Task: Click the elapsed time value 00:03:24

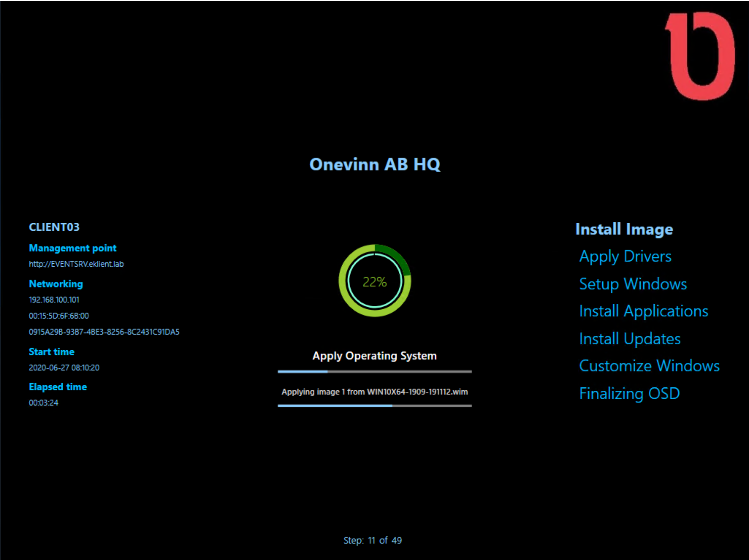Action: [x=43, y=403]
